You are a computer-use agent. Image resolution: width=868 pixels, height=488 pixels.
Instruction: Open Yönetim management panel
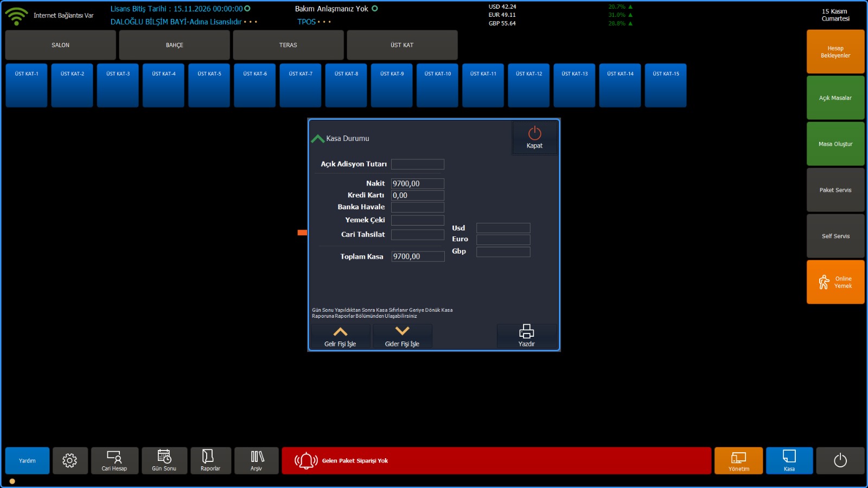pos(738,460)
